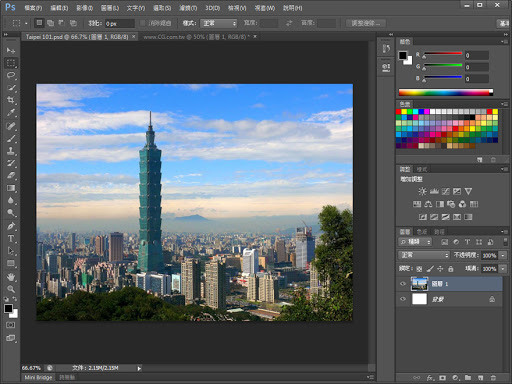
Task: Open the fill slider arrow
Action: pyautogui.click(x=503, y=269)
